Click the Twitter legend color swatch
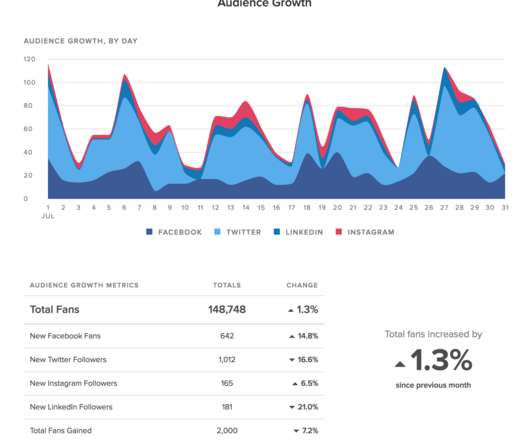530x442 pixels. click(217, 232)
